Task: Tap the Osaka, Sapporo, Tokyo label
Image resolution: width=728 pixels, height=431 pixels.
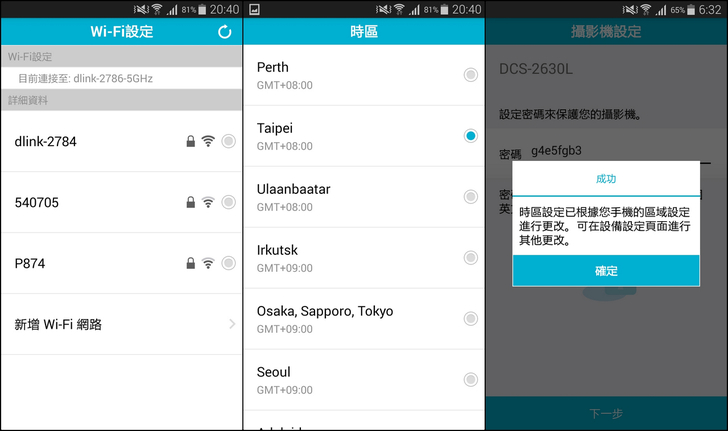Action: point(325,311)
